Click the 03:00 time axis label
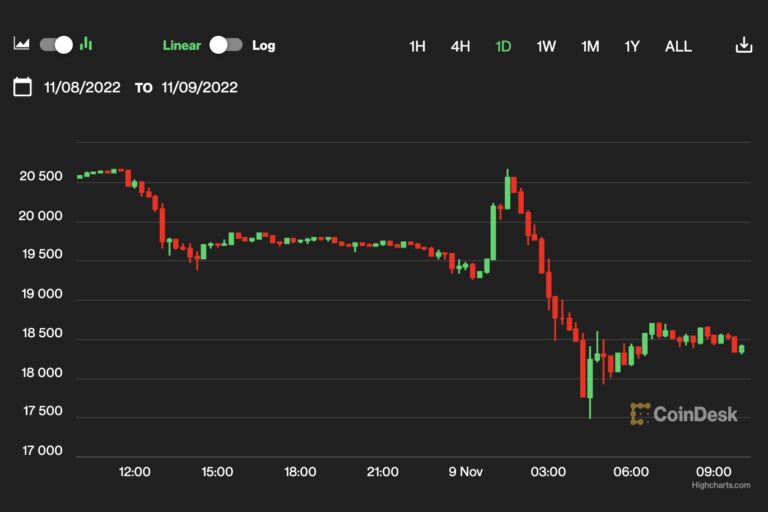The width and height of the screenshot is (768, 512). pyautogui.click(x=548, y=472)
